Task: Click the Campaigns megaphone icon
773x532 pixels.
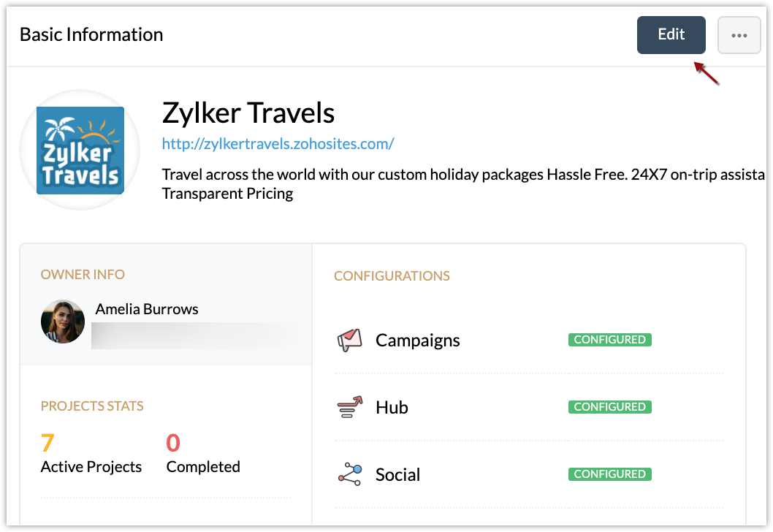Action: (x=350, y=340)
